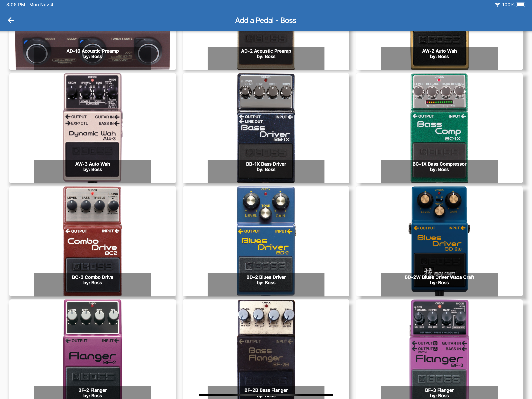
Task: Click the 'BF-2 Flanger' caption text
Action: pyautogui.click(x=92, y=390)
